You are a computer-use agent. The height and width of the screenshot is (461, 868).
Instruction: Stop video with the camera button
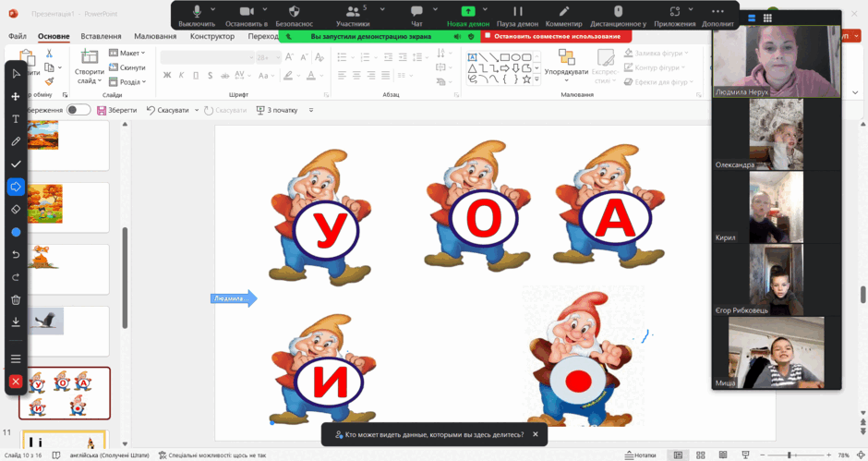pyautogui.click(x=247, y=16)
